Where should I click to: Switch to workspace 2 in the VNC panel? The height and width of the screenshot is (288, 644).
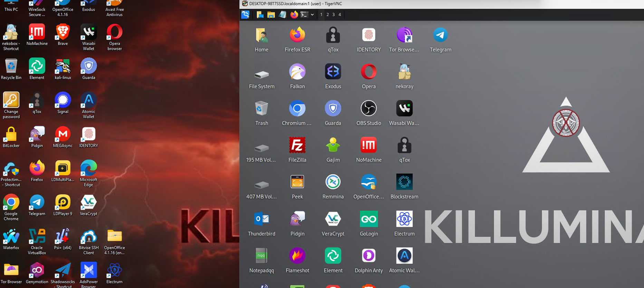pos(327,15)
